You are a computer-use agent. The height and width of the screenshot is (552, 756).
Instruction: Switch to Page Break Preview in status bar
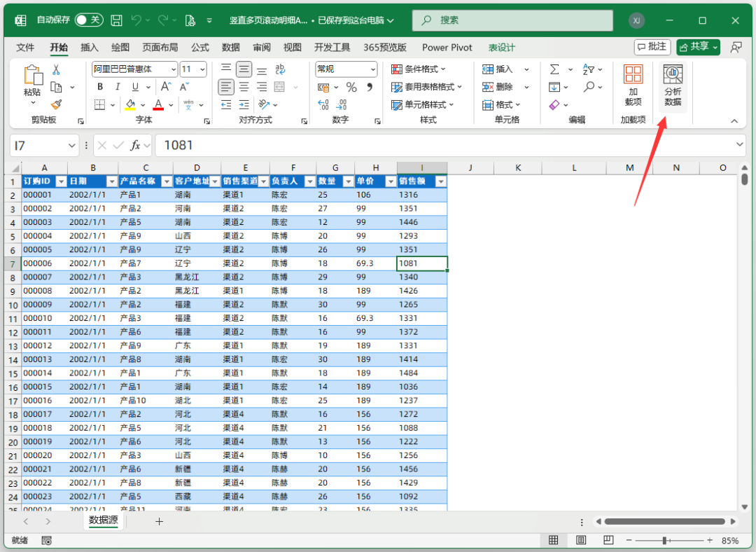(608, 540)
